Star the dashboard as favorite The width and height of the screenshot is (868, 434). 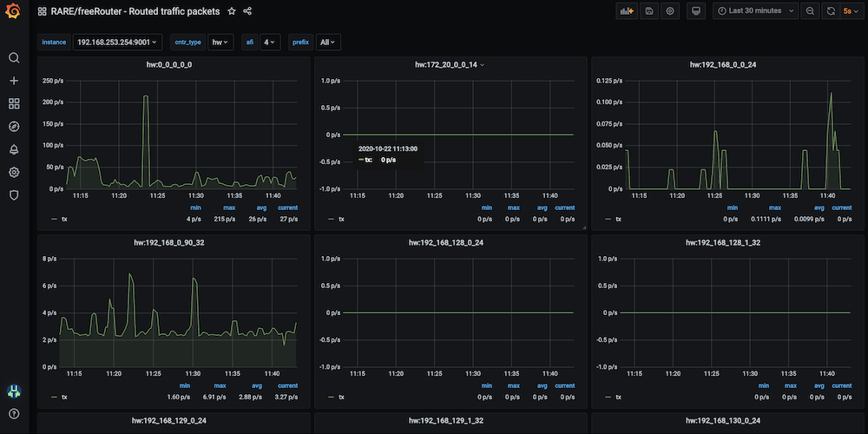232,11
